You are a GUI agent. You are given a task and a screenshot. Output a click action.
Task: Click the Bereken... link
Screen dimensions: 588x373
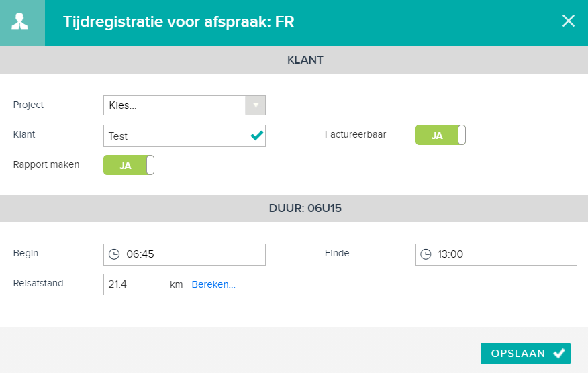[213, 284]
